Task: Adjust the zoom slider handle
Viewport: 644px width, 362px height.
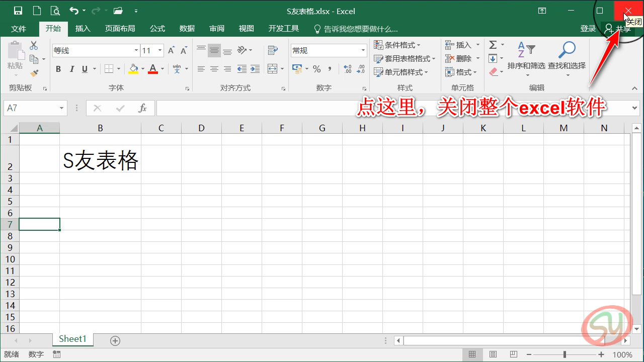Action: (565, 354)
